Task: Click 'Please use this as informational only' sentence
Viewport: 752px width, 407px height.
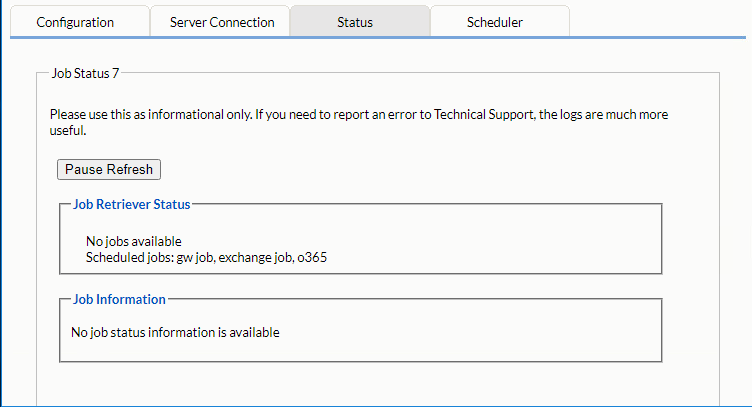Action: pos(150,115)
